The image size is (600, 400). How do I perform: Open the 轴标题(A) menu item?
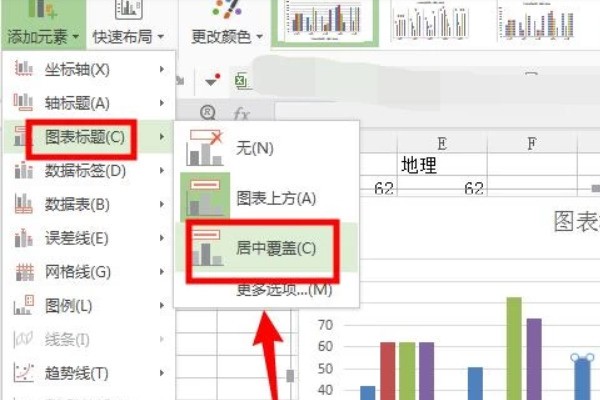89,103
